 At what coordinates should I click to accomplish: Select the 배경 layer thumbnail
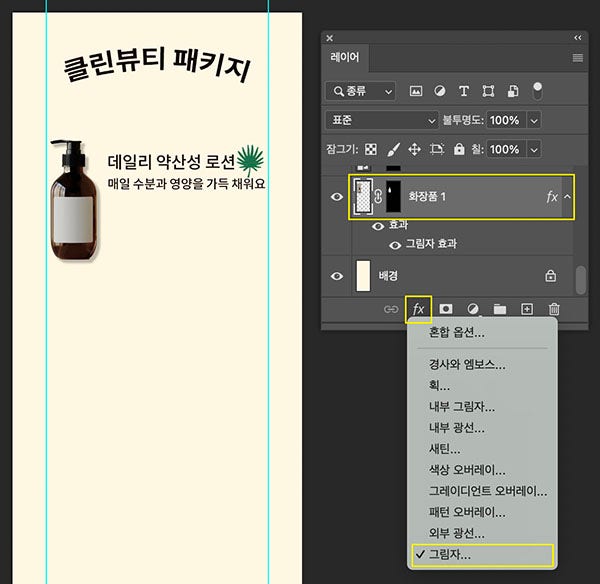[363, 276]
